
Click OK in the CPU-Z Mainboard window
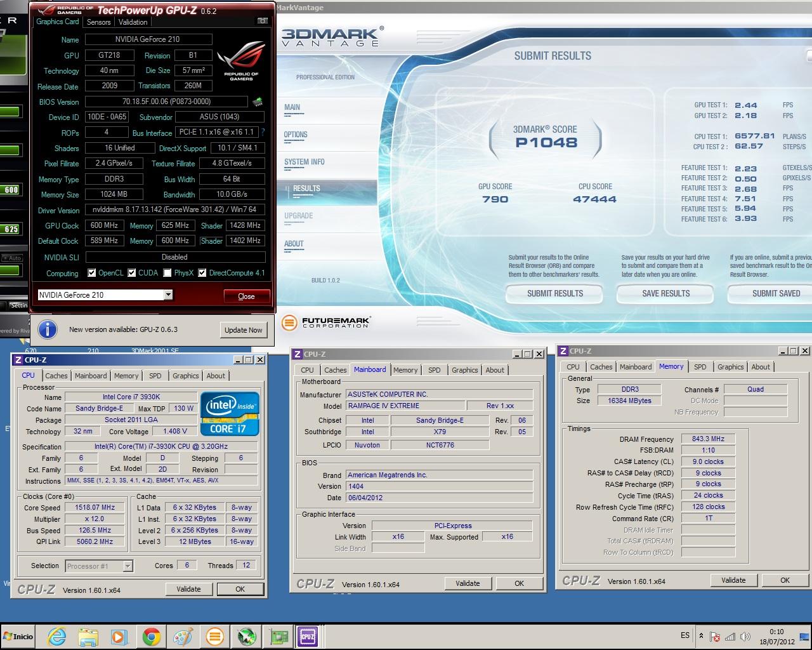pos(520,583)
